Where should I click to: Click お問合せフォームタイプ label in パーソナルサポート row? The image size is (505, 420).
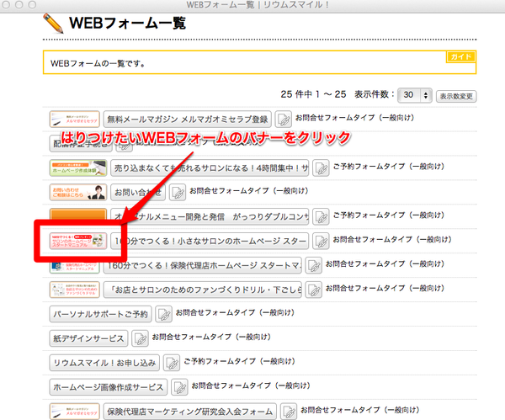pyautogui.click(x=235, y=312)
